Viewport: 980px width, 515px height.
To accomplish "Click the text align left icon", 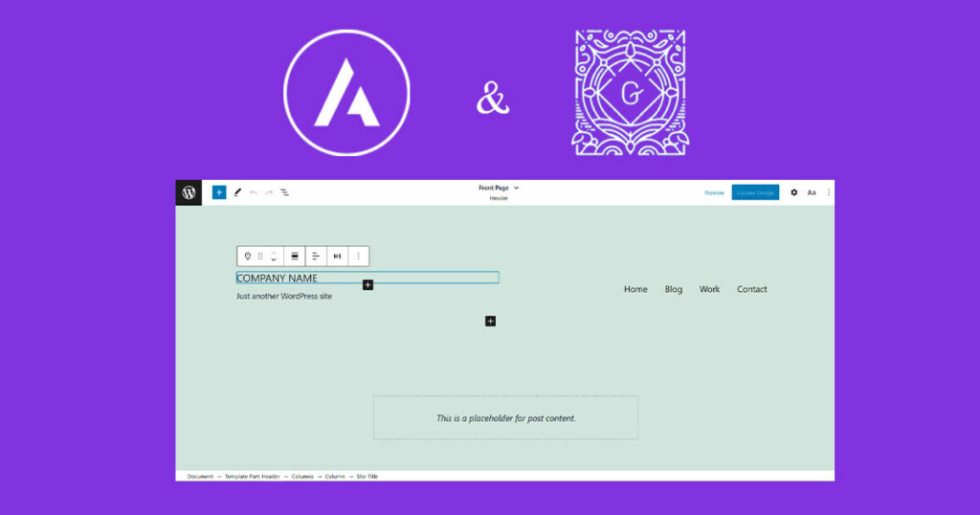I will tap(316, 257).
